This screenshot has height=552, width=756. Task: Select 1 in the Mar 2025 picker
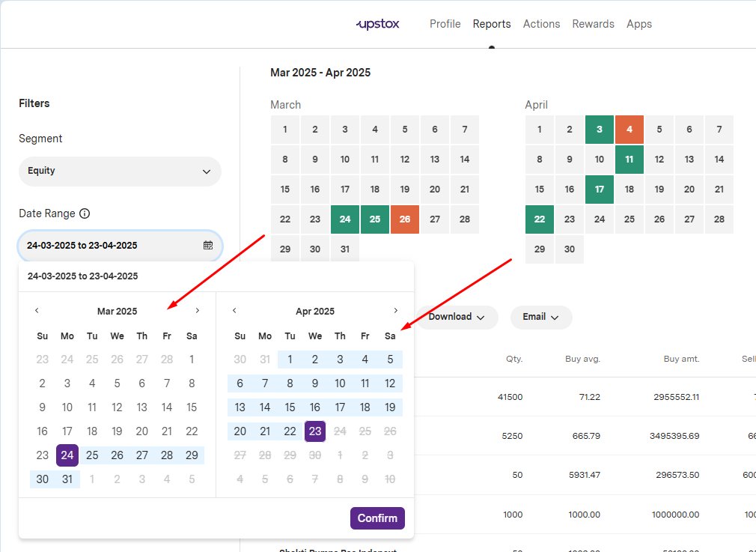[x=192, y=360]
